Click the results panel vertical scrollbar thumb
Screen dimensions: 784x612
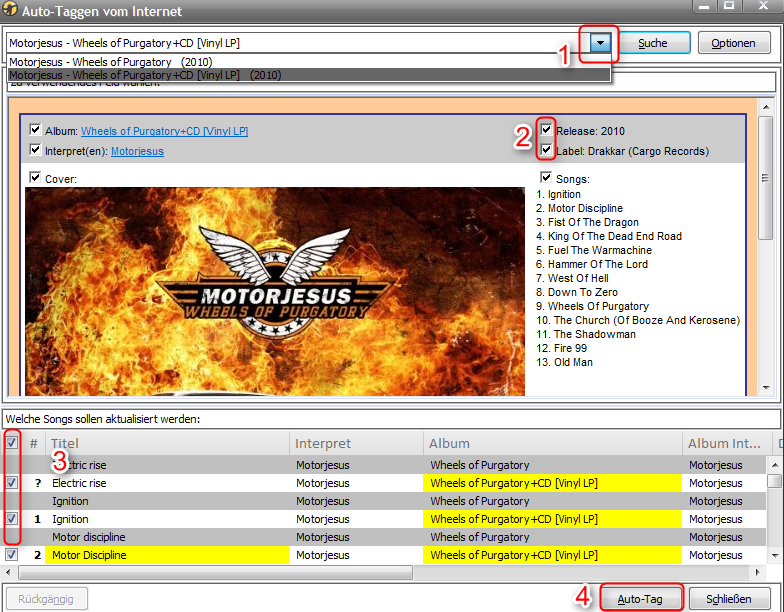pos(766,178)
